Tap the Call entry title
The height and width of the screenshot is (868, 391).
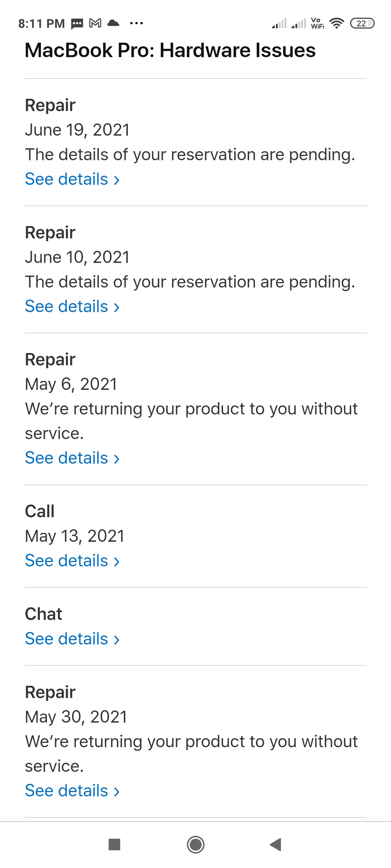click(40, 511)
